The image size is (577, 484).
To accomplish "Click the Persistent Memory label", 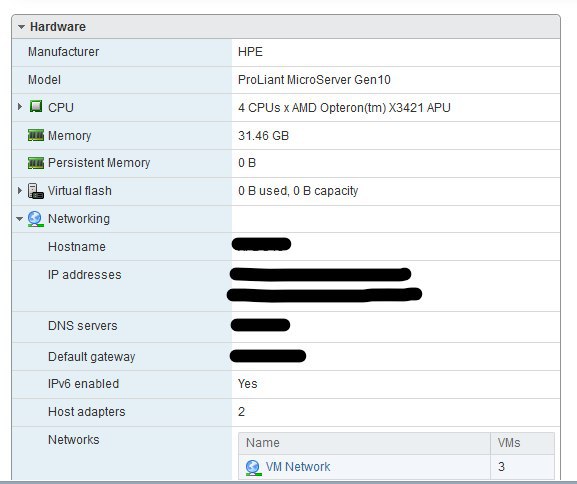I will 99,163.
